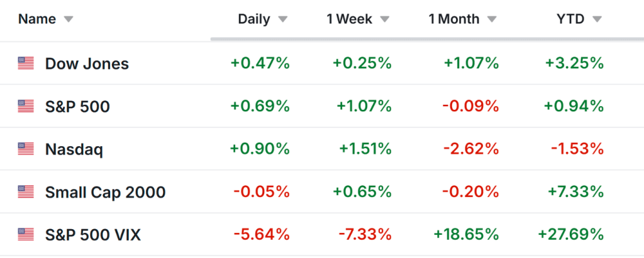Sort by Name using its arrow

tap(69, 19)
